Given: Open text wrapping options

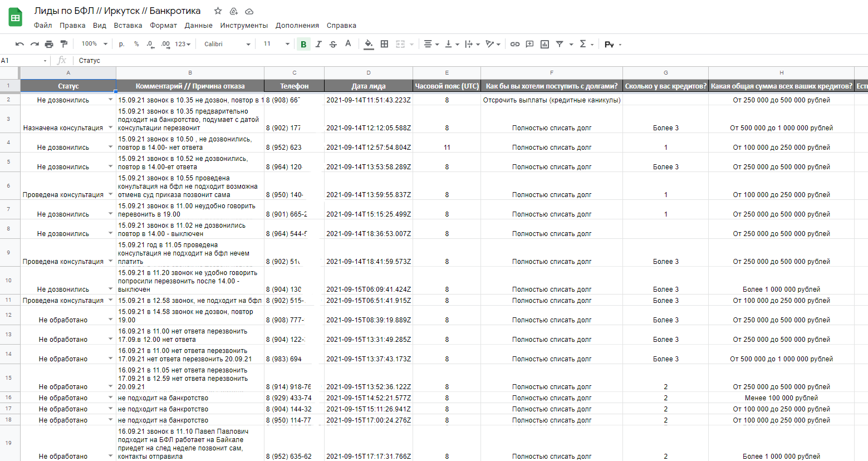Looking at the screenshot, I should tap(472, 44).
